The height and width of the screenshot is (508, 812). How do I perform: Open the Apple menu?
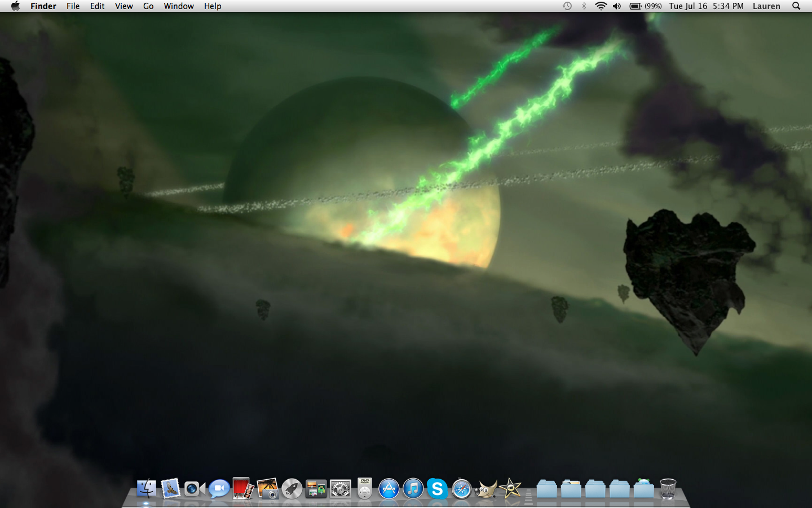point(15,6)
